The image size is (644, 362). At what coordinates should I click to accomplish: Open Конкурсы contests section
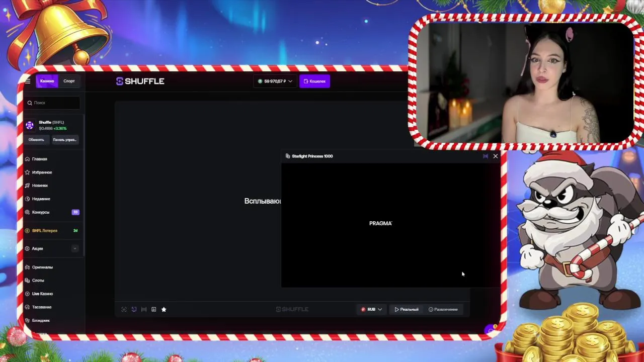[x=41, y=212]
